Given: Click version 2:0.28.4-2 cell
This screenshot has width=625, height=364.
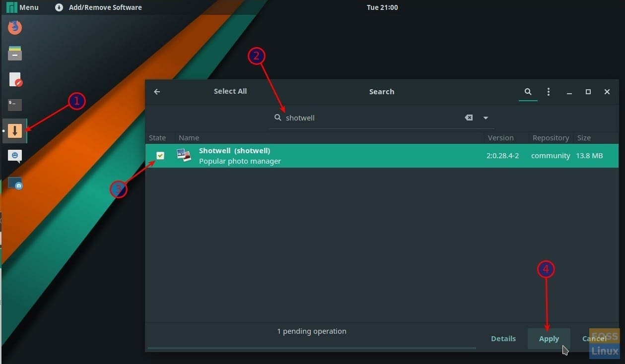Looking at the screenshot, I should (502, 156).
